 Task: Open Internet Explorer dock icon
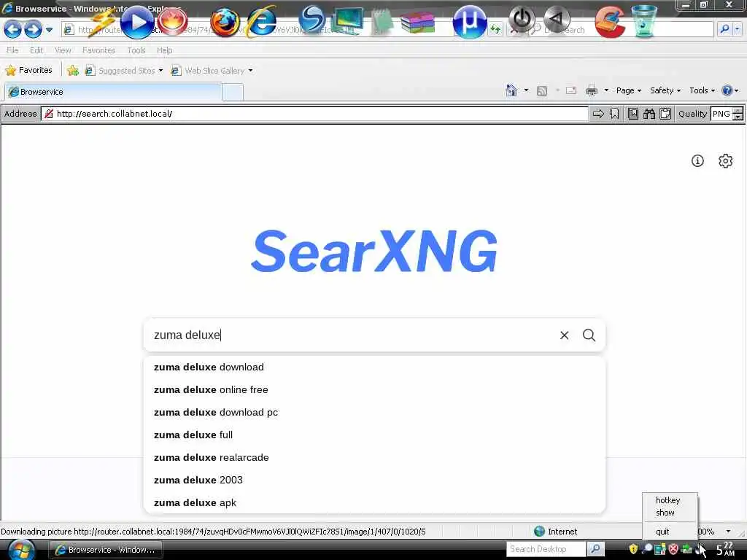point(262,21)
